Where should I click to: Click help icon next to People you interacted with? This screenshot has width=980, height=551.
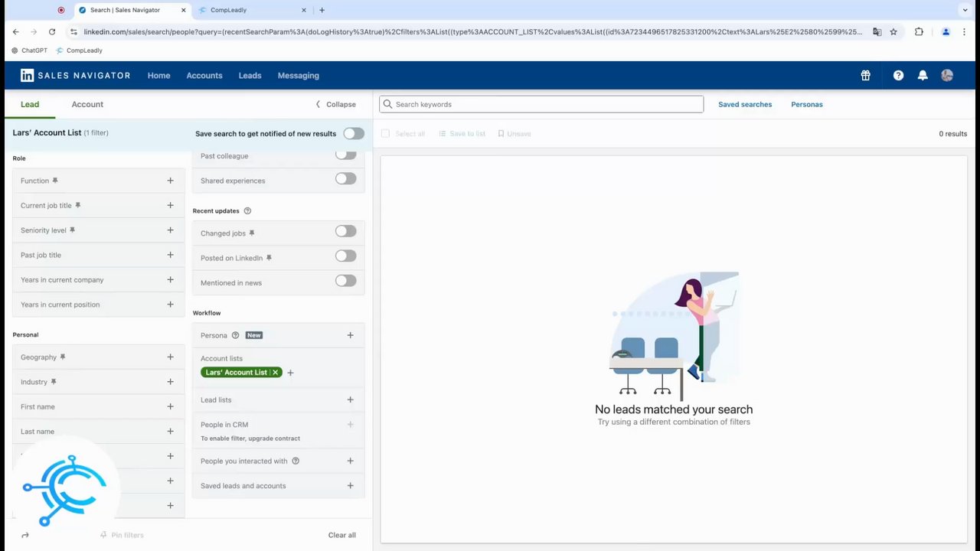[x=296, y=461]
